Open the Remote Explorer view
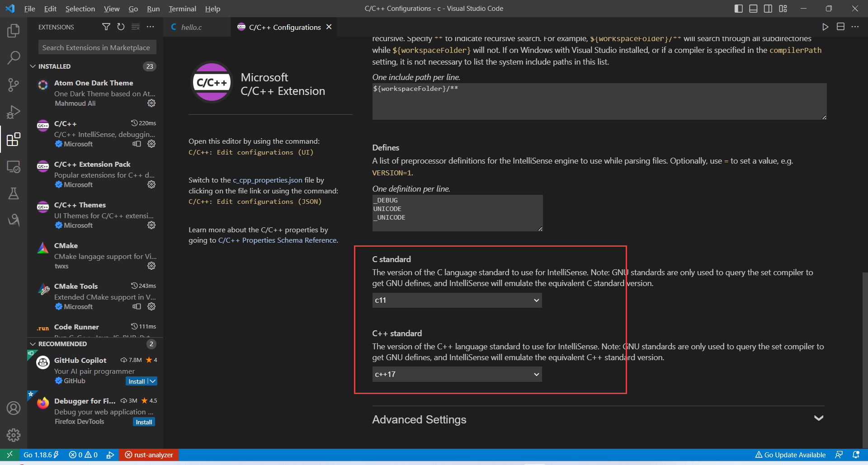 tap(14, 166)
